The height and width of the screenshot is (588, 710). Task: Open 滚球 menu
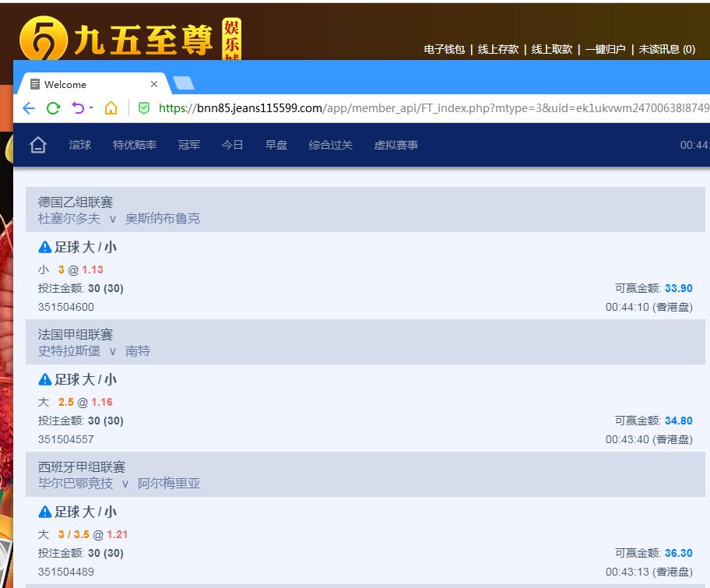point(80,145)
